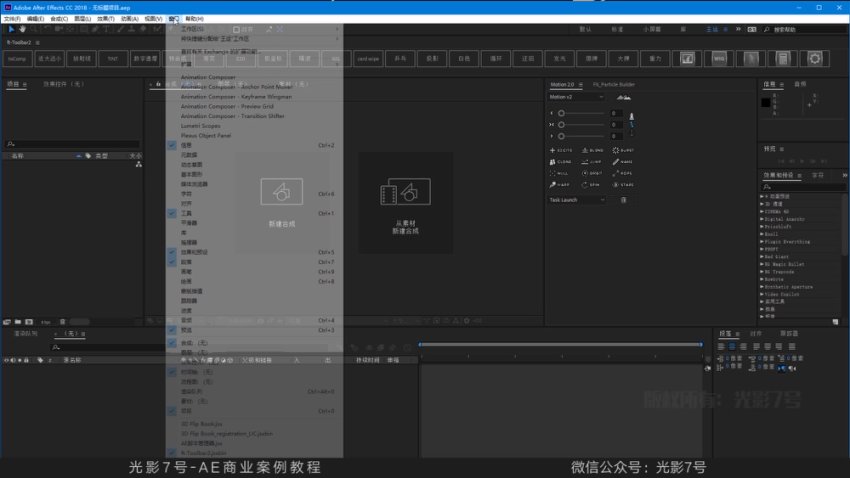Open the Task Launch dropdown
The width and height of the screenshot is (850, 478).
(x=577, y=200)
